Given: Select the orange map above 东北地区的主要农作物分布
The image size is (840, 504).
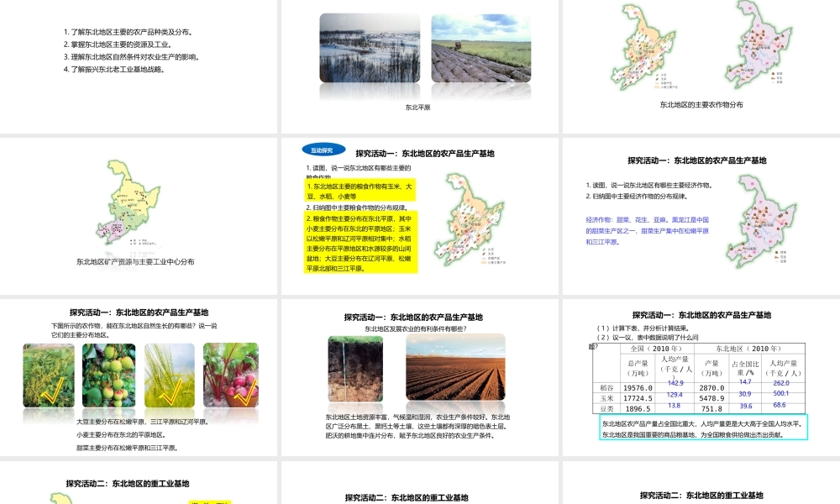Looking at the screenshot, I should (646, 47).
